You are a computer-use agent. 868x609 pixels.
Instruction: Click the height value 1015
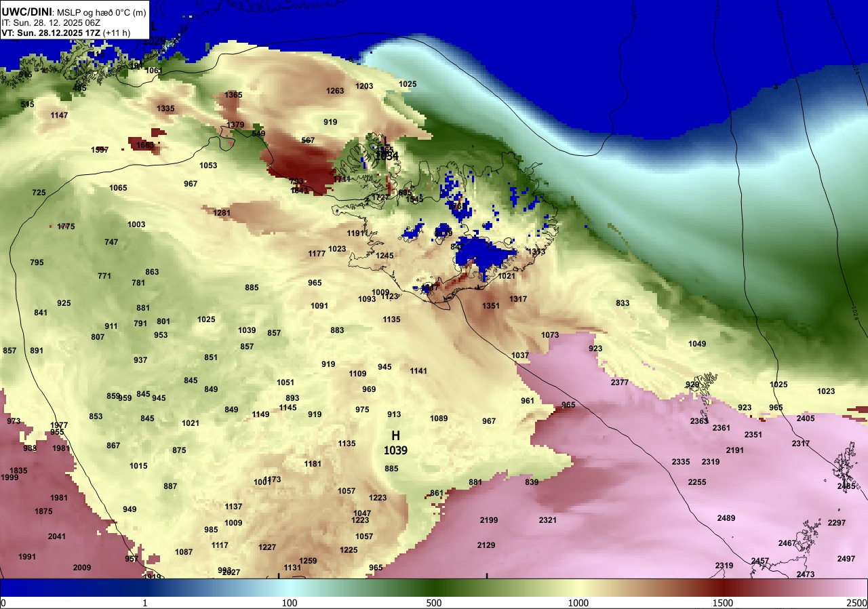(x=138, y=466)
